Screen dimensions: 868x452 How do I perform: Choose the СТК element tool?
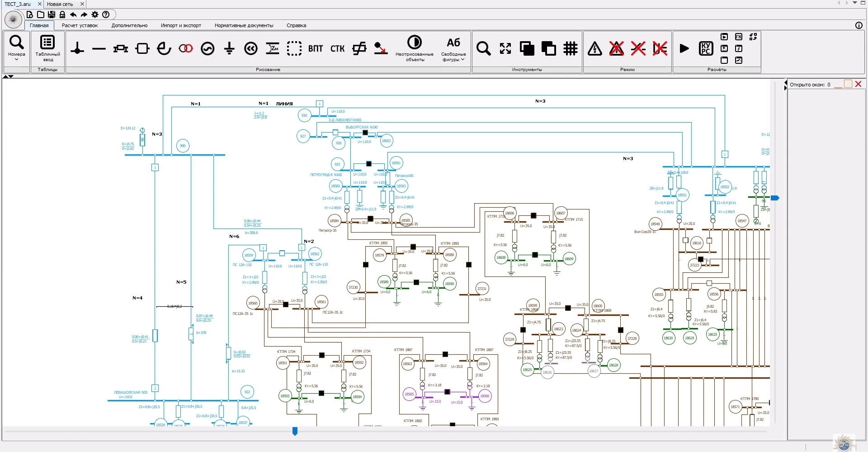337,48
